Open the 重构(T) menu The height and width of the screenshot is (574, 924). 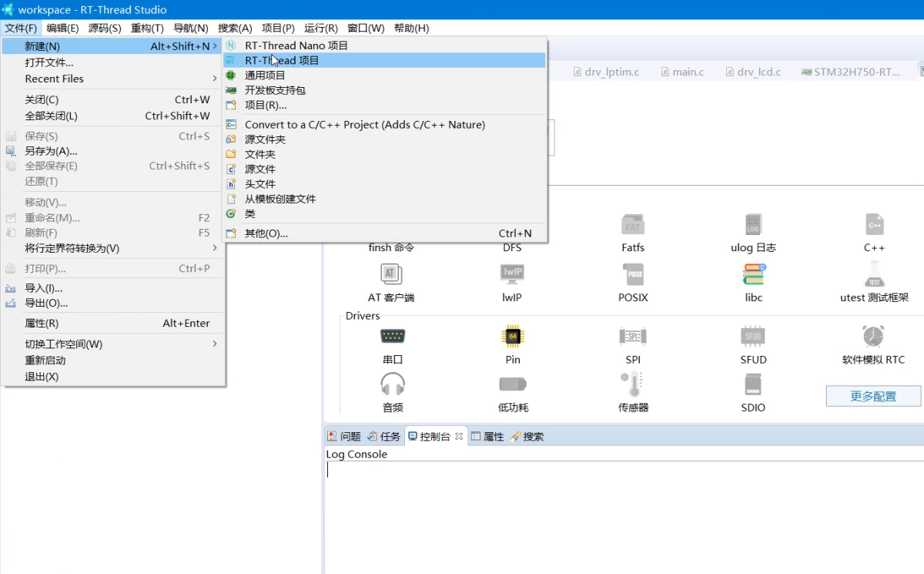click(147, 28)
